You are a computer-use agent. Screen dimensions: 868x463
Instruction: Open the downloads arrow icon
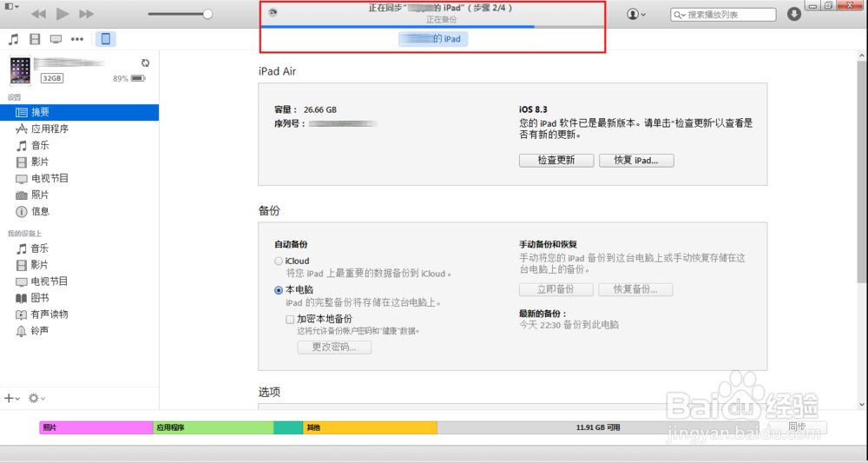pos(794,15)
